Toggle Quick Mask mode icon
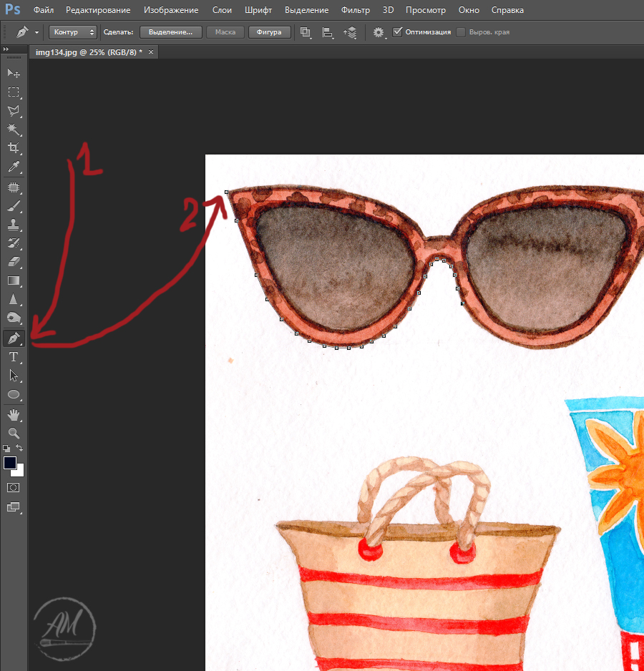 13,487
